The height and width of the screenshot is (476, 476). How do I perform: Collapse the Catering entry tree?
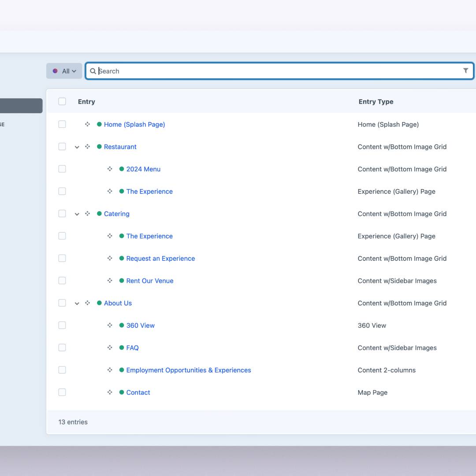(x=77, y=214)
